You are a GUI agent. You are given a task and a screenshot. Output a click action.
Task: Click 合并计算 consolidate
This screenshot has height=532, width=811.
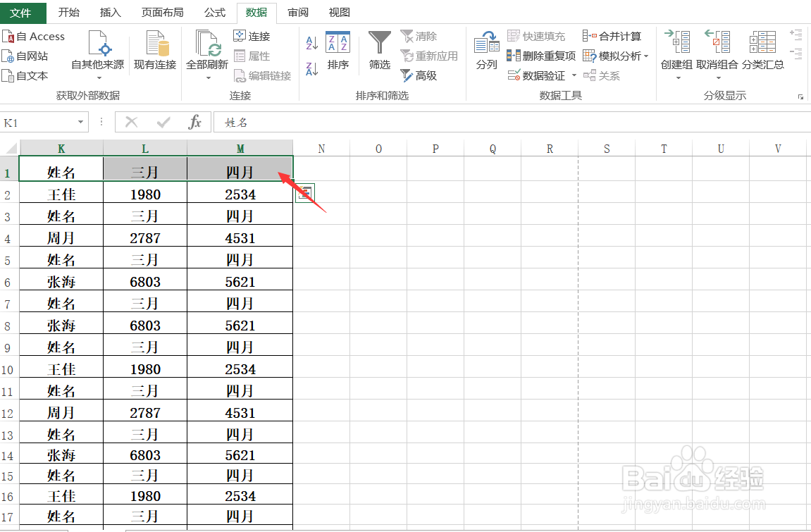(x=612, y=36)
